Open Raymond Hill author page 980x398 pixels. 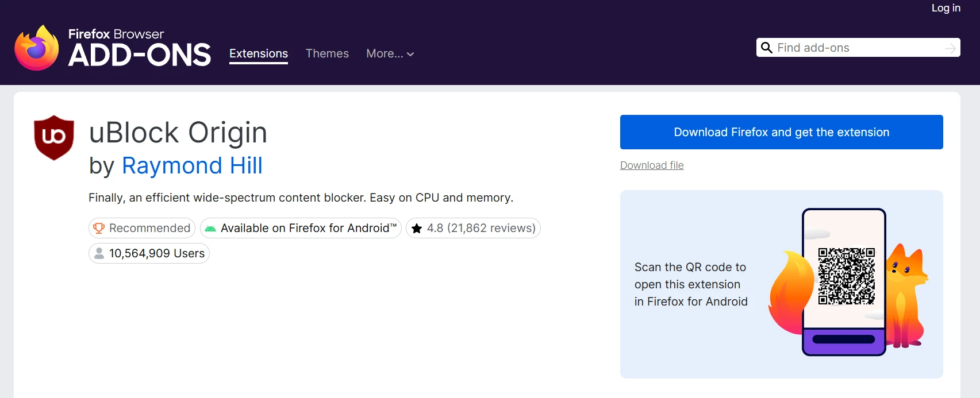click(x=192, y=165)
